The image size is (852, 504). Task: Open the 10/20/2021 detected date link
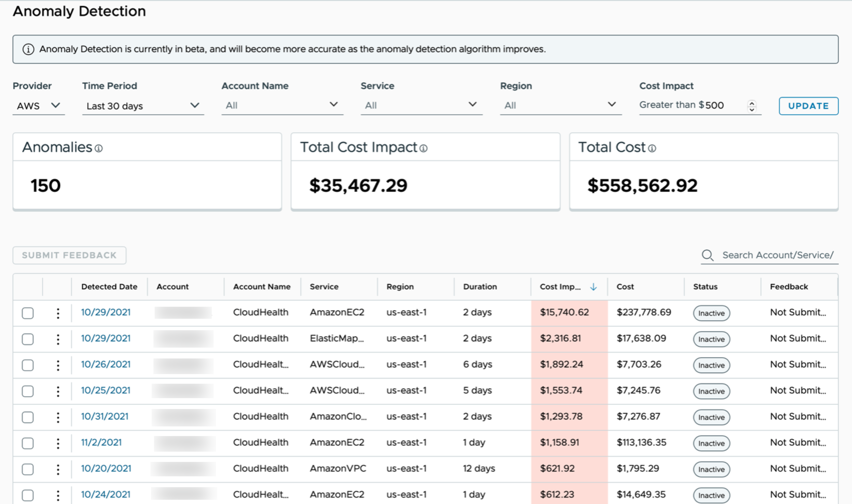pyautogui.click(x=106, y=469)
